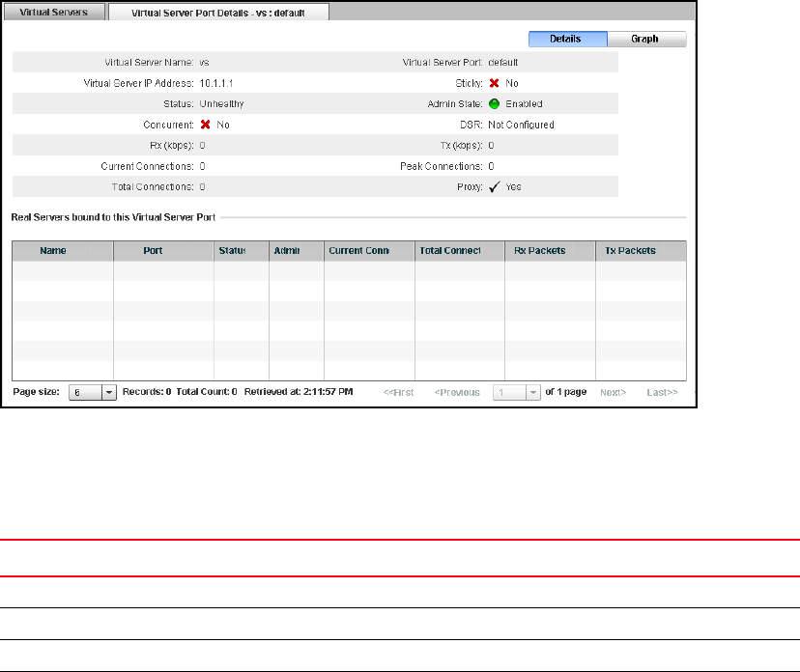Switch to the Virtual Servers tab

[54, 13]
